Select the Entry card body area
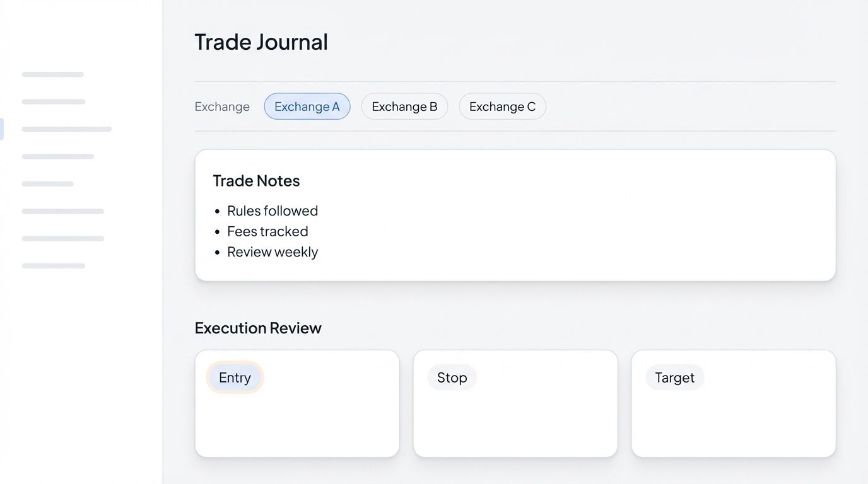 [297, 422]
